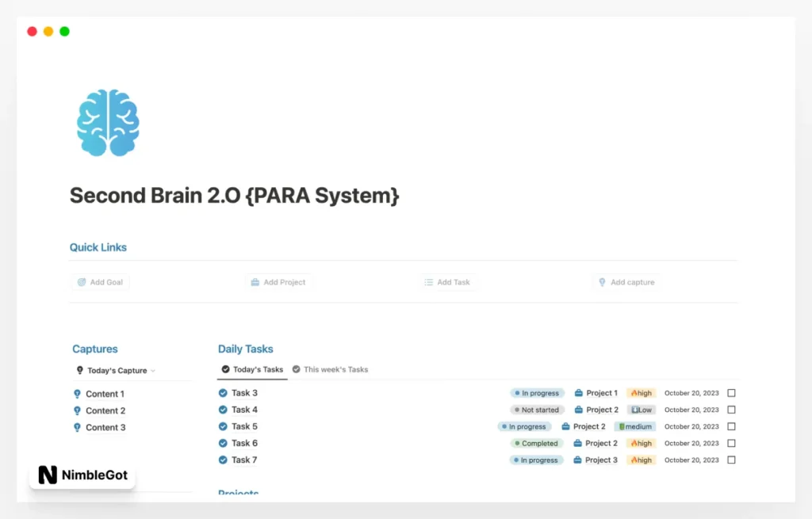Check the checkbox on the Task 7 row
Screen dimensions: 812x519
pyautogui.click(x=731, y=460)
